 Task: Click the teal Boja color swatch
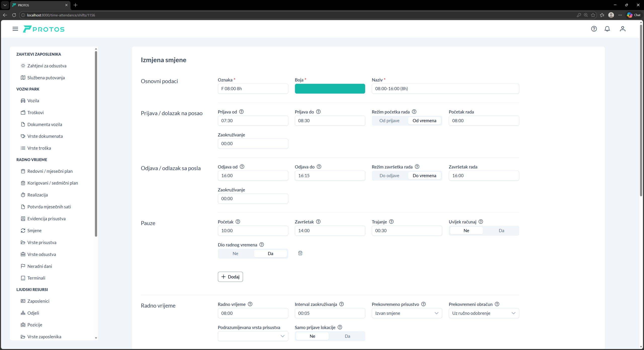(330, 89)
